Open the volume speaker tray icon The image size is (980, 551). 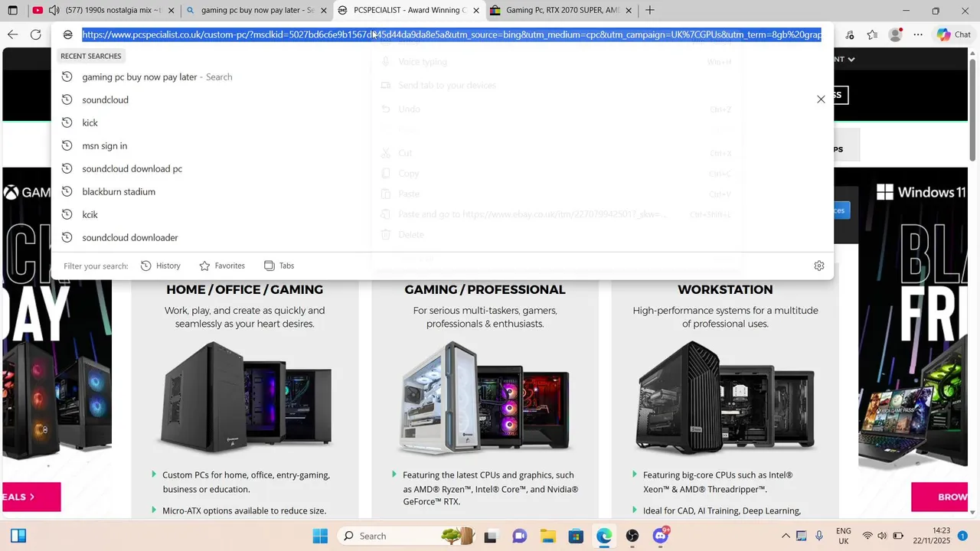coord(882,536)
